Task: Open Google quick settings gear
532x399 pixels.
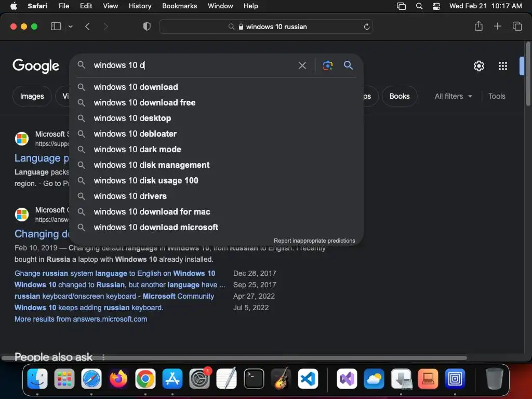Action: (x=478, y=66)
